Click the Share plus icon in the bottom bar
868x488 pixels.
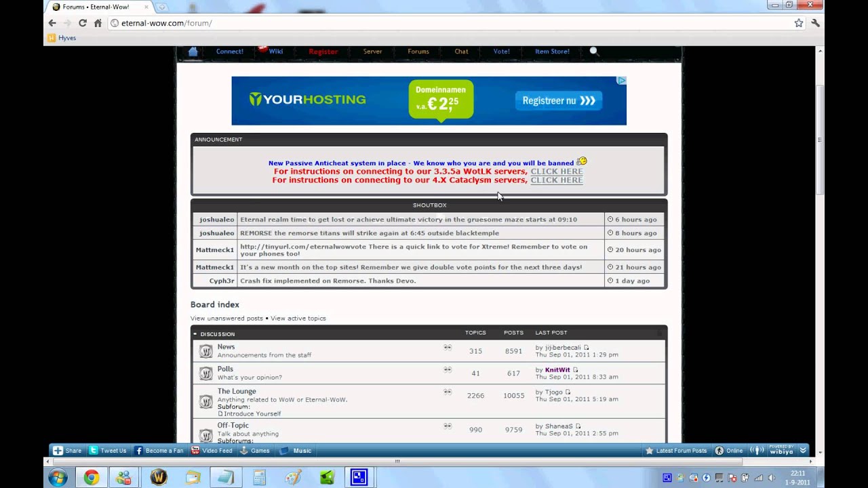[58, 451]
